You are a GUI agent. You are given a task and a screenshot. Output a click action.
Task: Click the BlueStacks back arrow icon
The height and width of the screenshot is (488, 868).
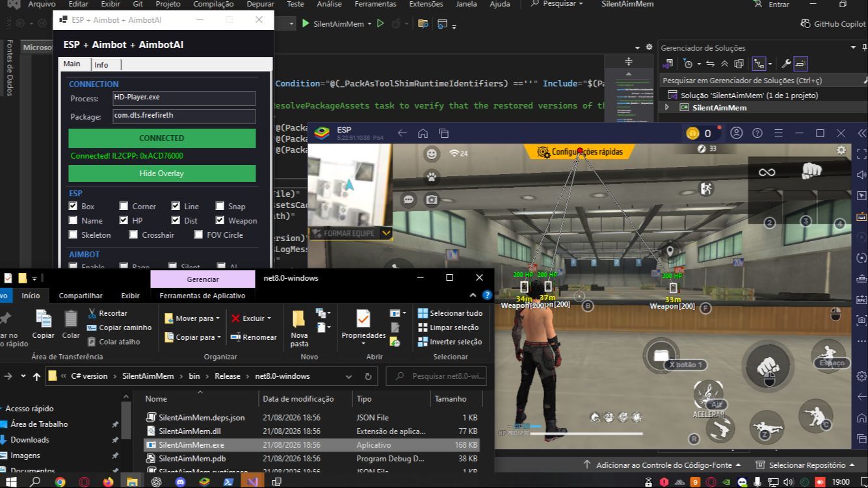[402, 133]
